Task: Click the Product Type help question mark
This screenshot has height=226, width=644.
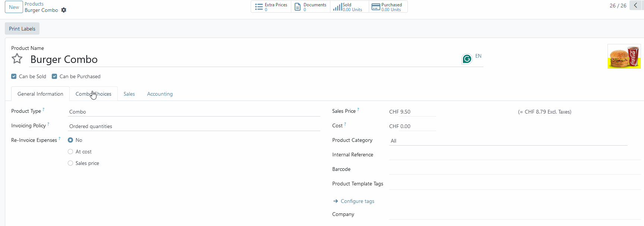Action: [44, 109]
